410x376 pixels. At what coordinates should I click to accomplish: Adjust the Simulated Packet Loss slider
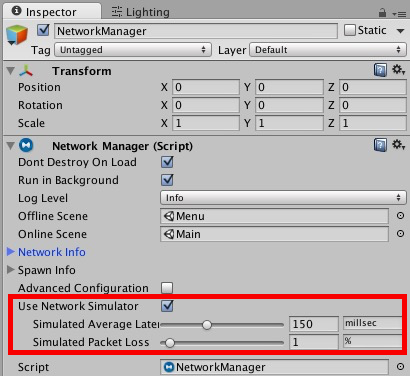tap(222, 343)
